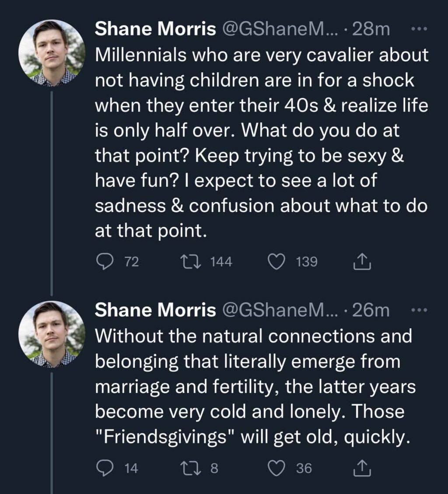The height and width of the screenshot is (494, 448).
Task: Open the 26m timestamp link
Action: (371, 310)
